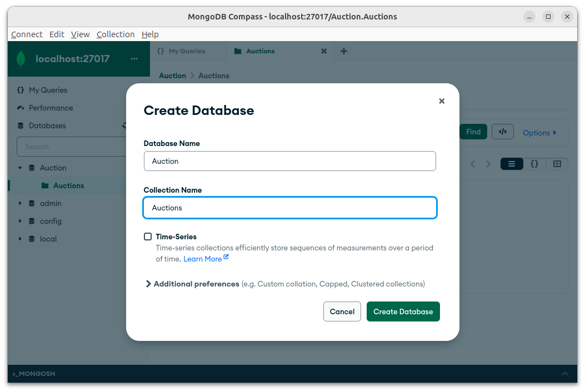585x392 pixels.
Task: Collapse the Auction database tree node
Action: coord(20,168)
